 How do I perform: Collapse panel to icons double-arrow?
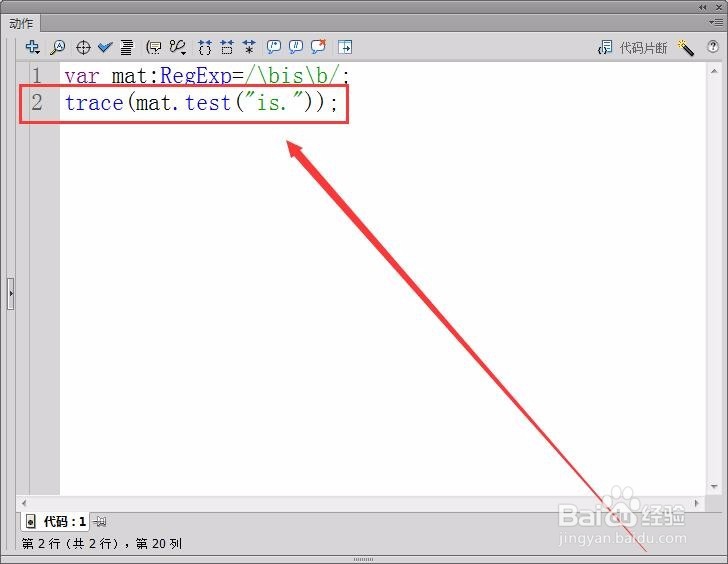(x=702, y=7)
